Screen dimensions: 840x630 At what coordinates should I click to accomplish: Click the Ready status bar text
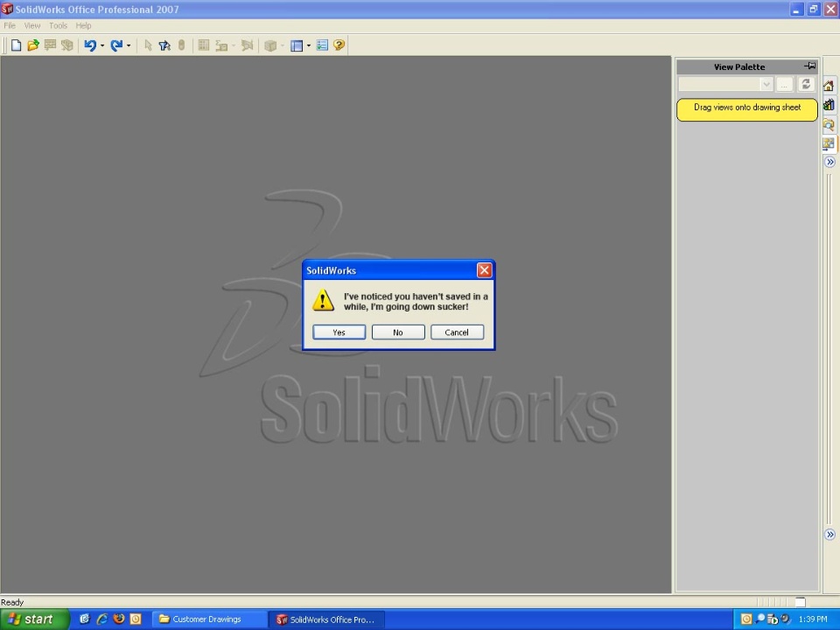pos(12,602)
